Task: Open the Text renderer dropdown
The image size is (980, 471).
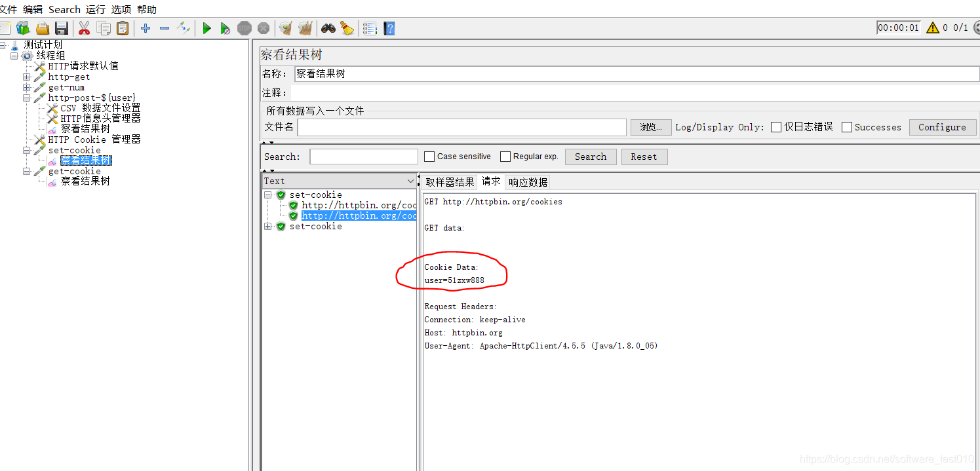Action: 339,181
